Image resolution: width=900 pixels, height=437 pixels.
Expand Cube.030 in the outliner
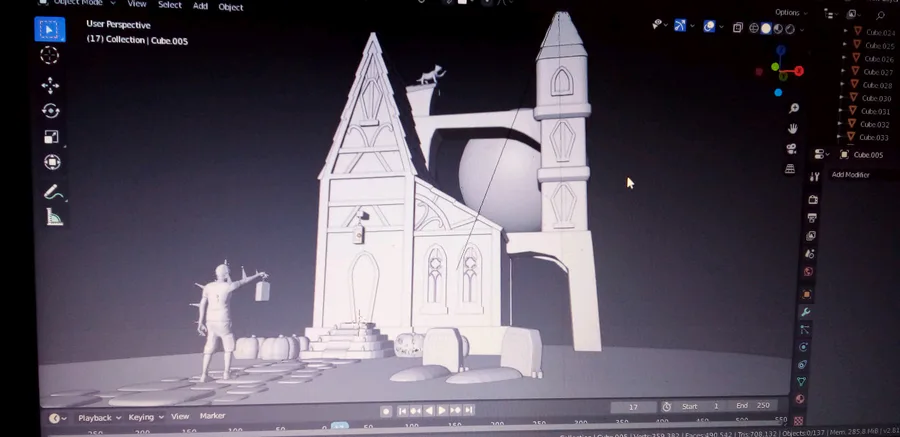pos(842,96)
